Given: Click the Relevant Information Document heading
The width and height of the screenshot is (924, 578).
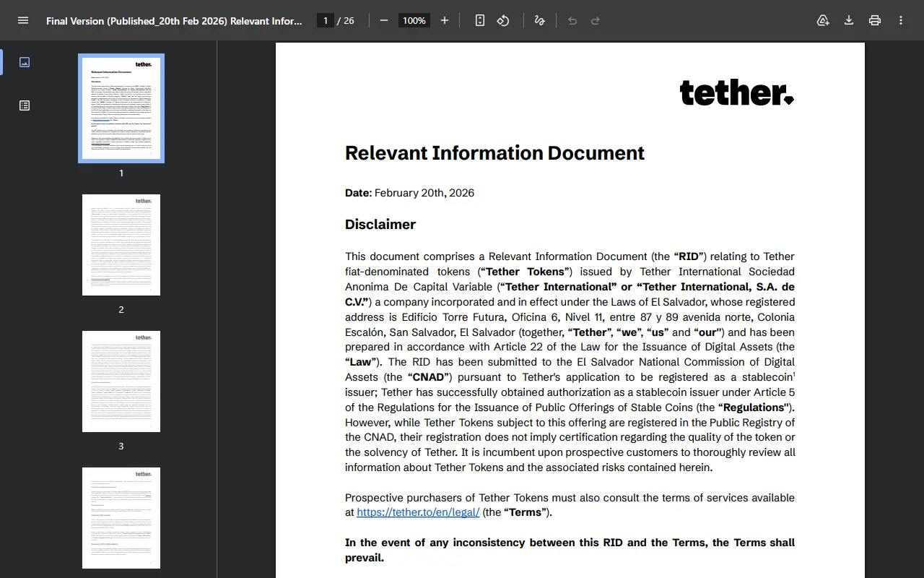Looking at the screenshot, I should (494, 153).
